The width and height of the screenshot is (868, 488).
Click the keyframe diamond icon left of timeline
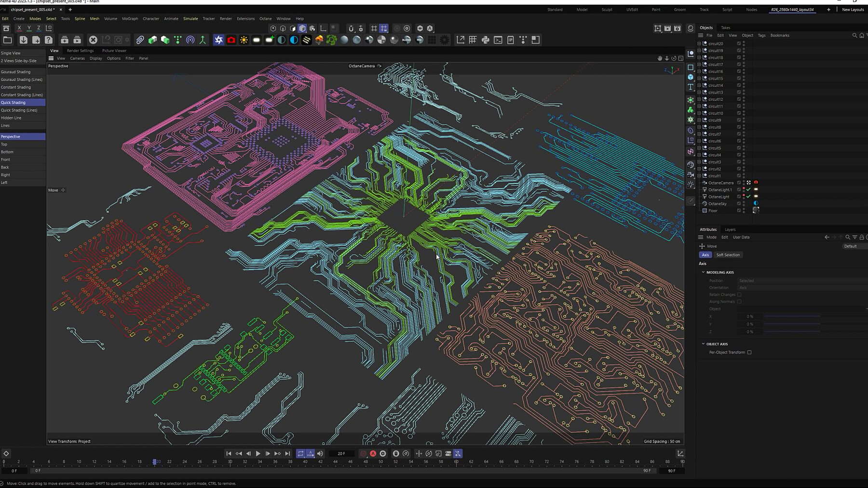pyautogui.click(x=6, y=453)
